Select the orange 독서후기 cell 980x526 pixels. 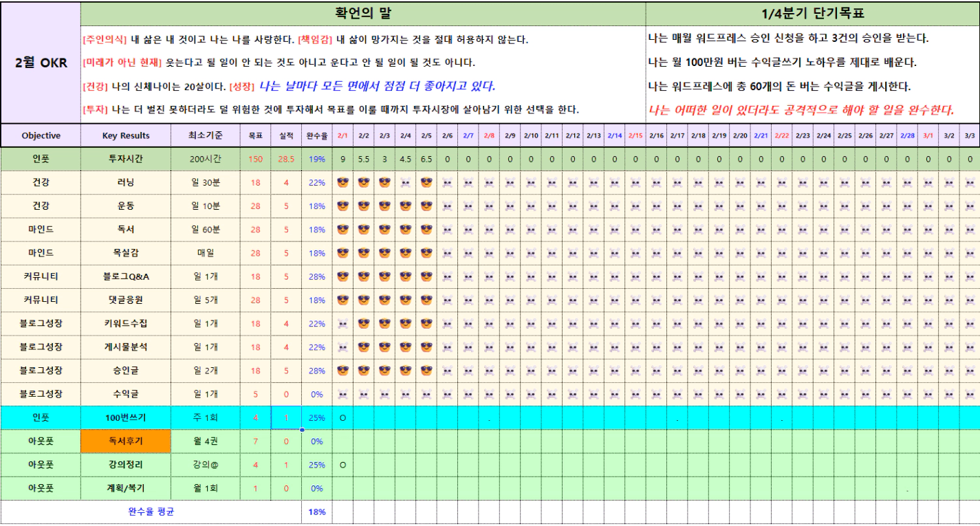(x=125, y=441)
